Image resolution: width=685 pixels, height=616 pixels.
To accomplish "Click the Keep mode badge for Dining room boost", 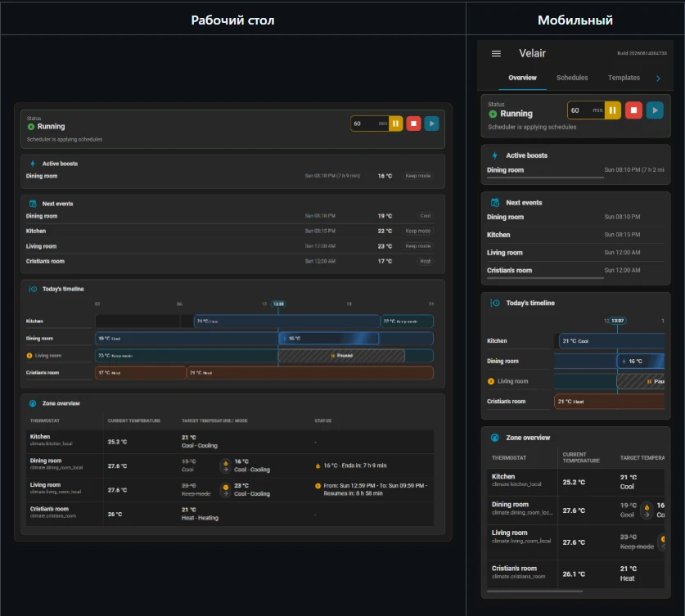I will pos(418,176).
